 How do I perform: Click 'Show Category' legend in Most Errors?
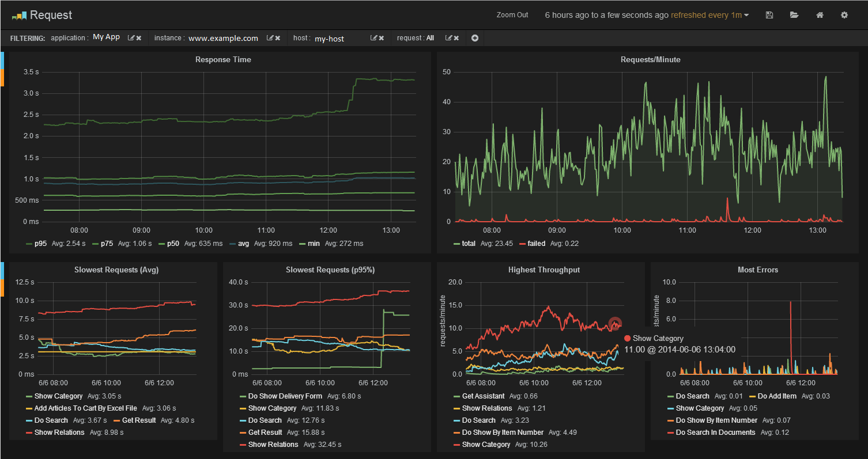point(700,408)
